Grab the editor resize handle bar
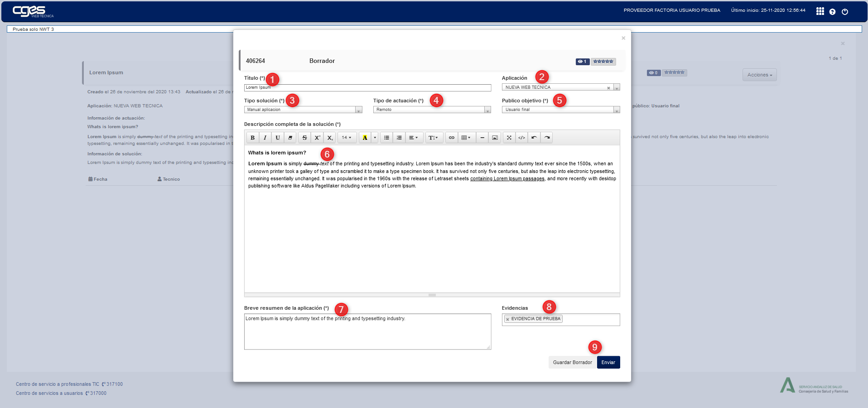This screenshot has width=868, height=408. (432, 295)
